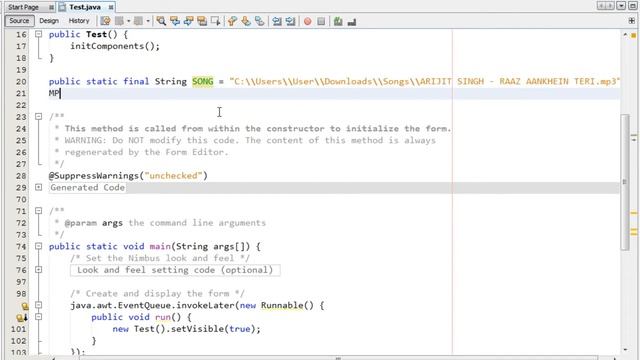Viewport: 640px width, 360px height.
Task: Collapse main method fold at line 74
Action: click(x=38, y=246)
